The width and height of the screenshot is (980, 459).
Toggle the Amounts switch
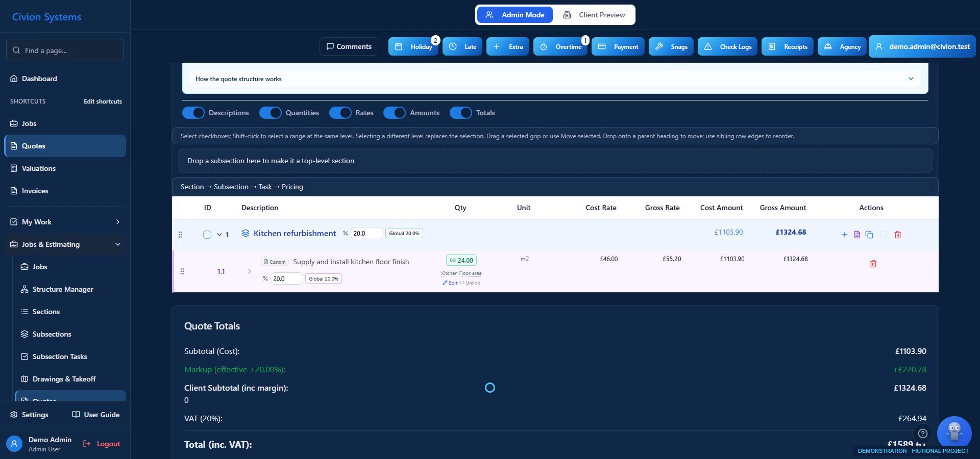395,113
